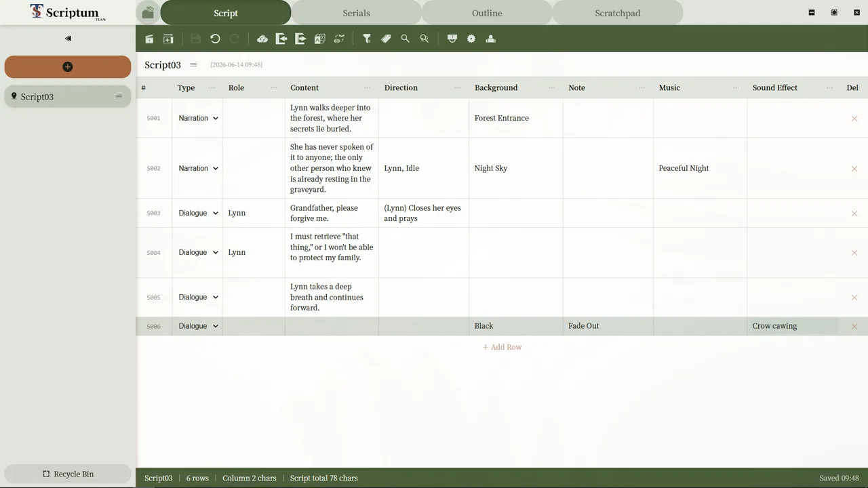Expand the Type dropdown for row S006
The image size is (868, 488).
point(198,326)
